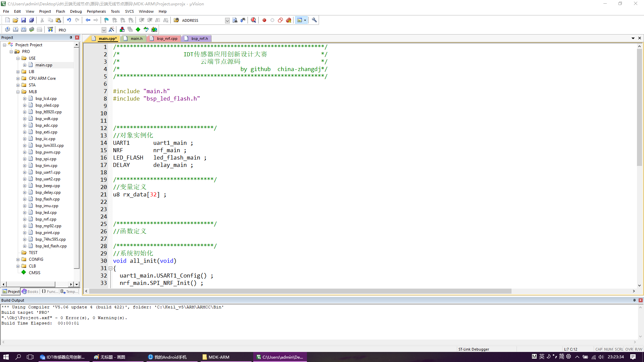Click the Open file icon
The image size is (644, 362).
[x=15, y=20]
